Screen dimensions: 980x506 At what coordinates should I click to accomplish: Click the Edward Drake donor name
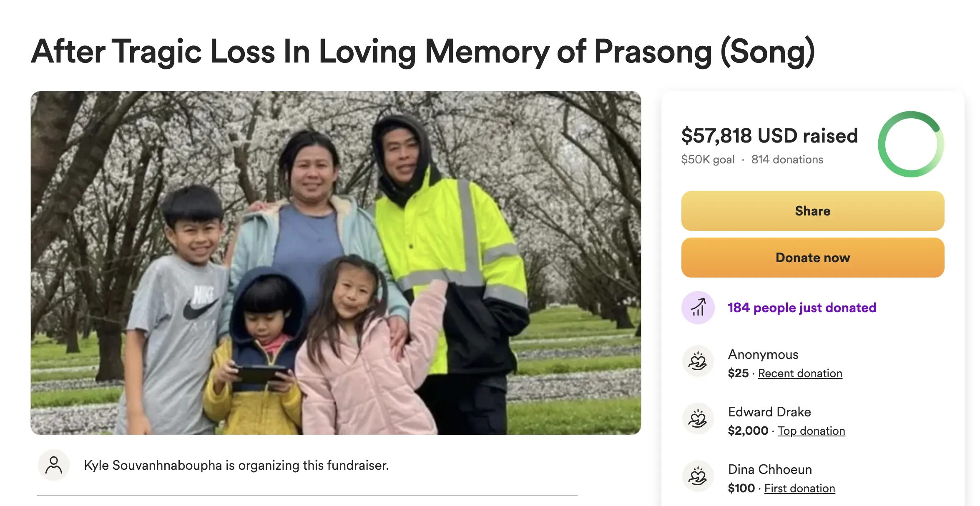pos(769,412)
